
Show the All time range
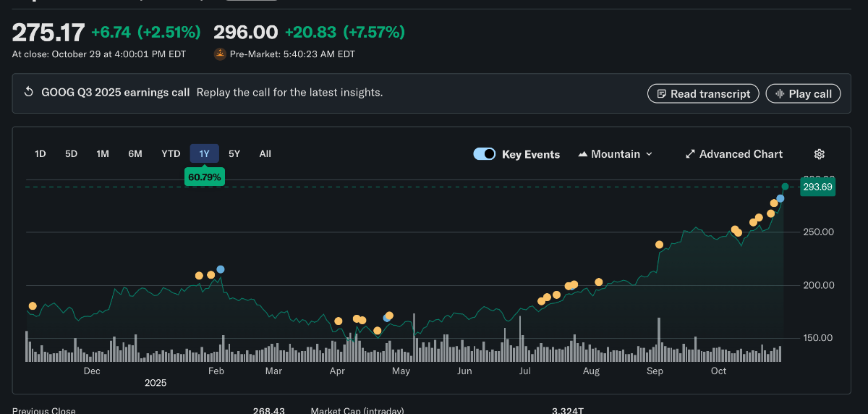point(265,153)
